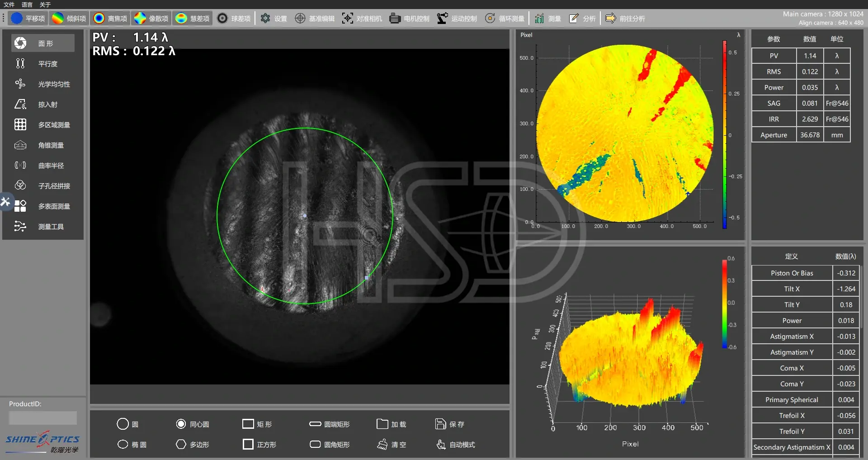The image size is (868, 460).
Task: Toggle the 倾斜项 tilt term button
Action: click(x=69, y=19)
